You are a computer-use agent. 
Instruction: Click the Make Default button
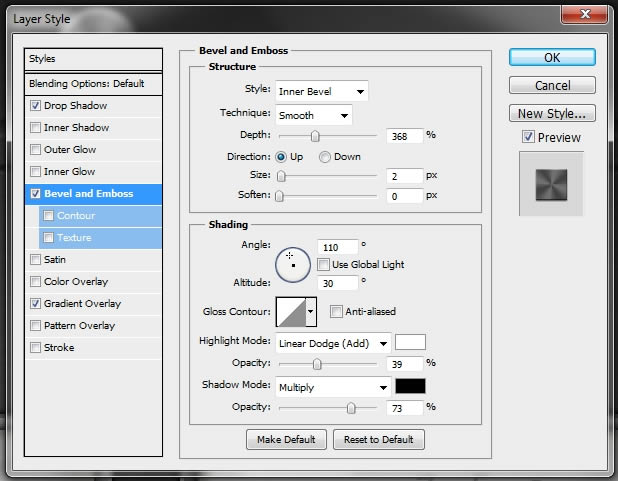tap(286, 439)
